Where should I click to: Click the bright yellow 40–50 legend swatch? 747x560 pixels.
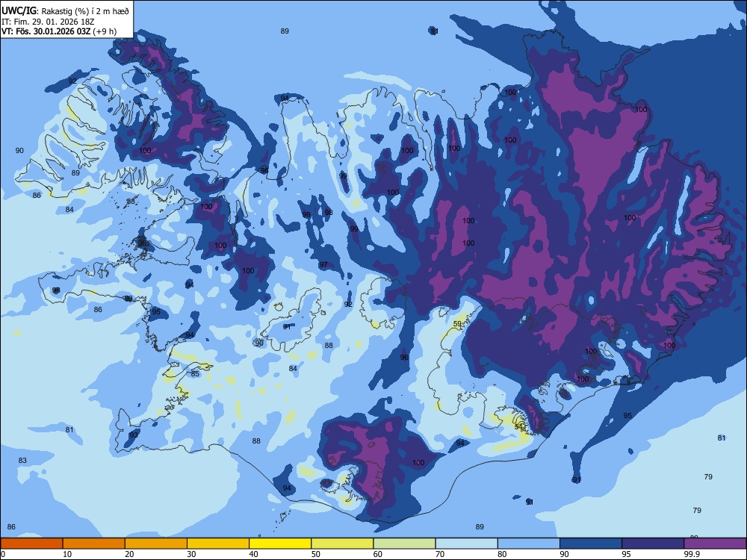point(280,544)
